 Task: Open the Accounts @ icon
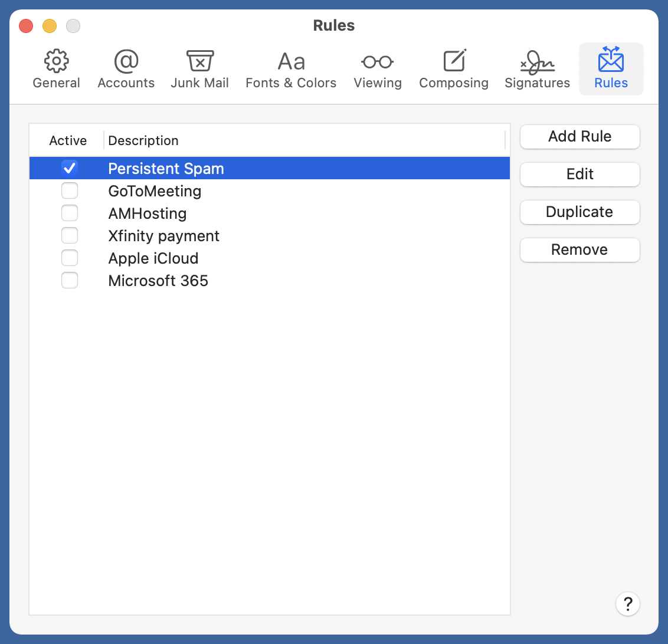126,61
